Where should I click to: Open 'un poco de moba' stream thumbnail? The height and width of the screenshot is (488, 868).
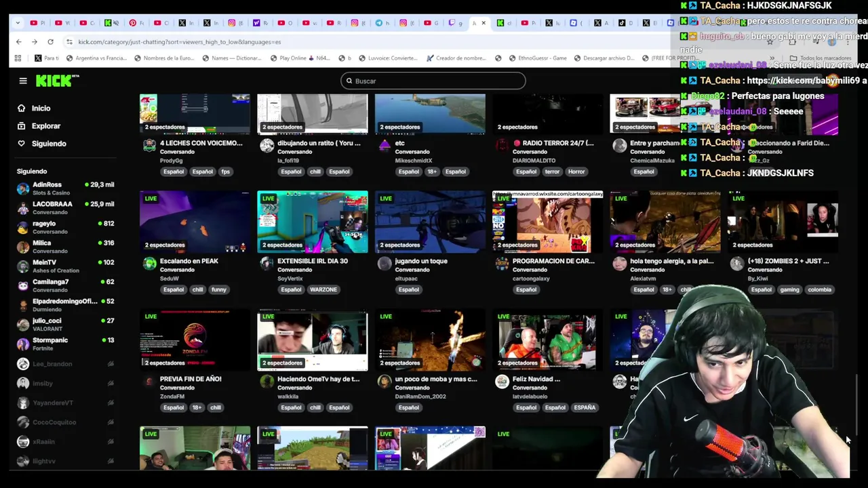coord(430,340)
